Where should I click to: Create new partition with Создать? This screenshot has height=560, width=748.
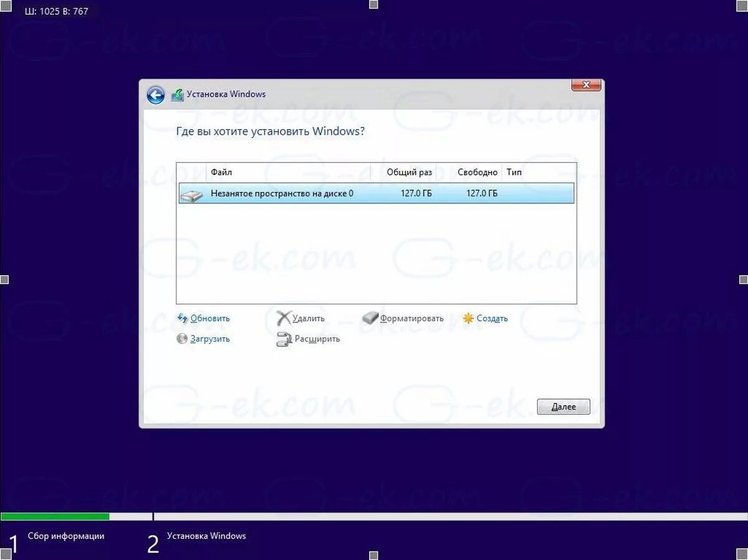point(492,319)
